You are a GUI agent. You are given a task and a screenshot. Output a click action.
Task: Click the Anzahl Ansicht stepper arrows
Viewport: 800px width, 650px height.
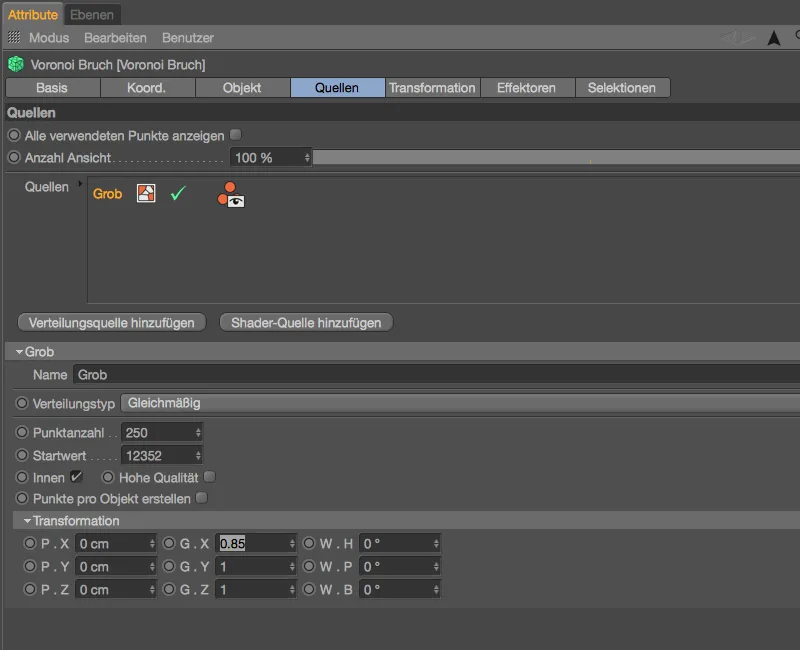[307, 158]
